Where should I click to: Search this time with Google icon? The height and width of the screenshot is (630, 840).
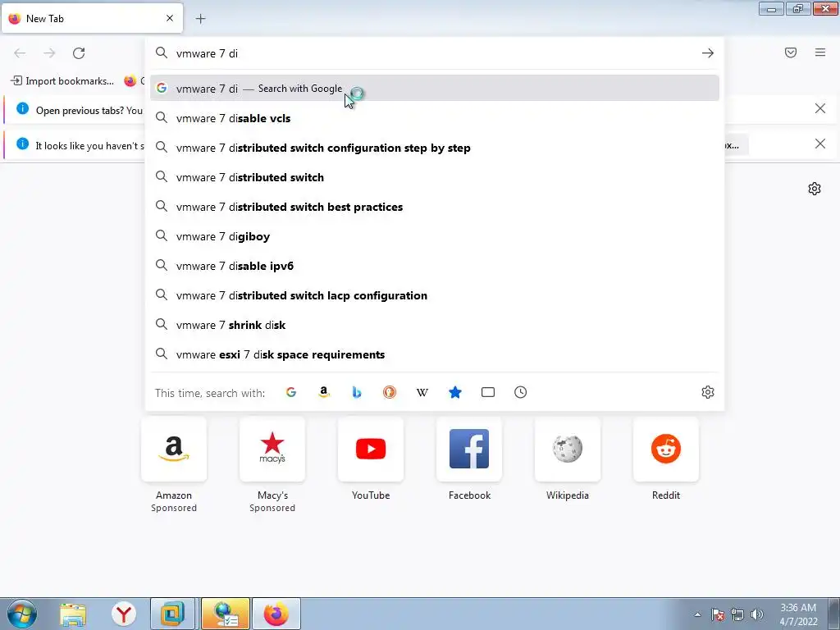291,392
